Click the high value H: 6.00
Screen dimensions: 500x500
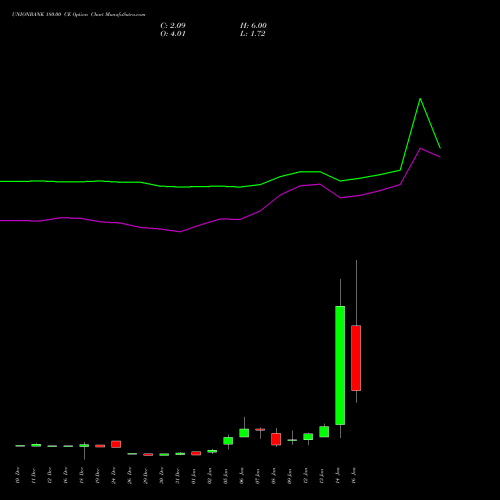click(253, 26)
